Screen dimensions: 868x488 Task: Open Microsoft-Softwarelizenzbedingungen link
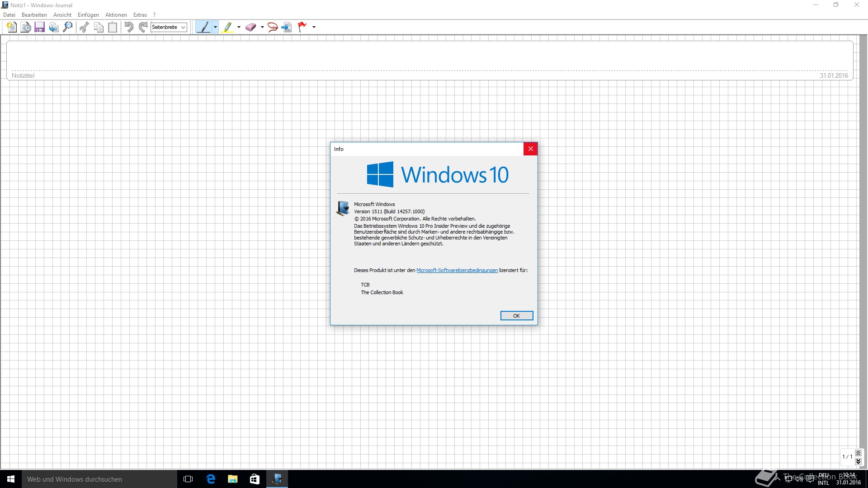point(457,270)
